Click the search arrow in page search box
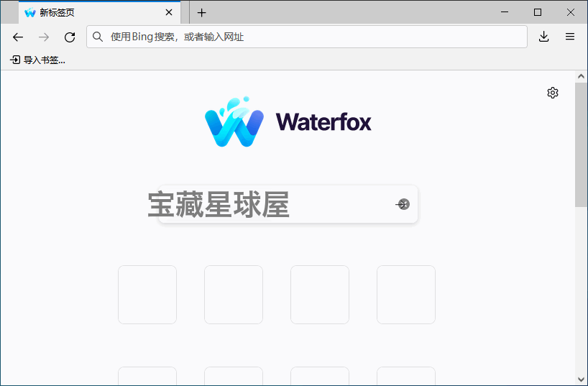This screenshot has width=588, height=386. (403, 204)
